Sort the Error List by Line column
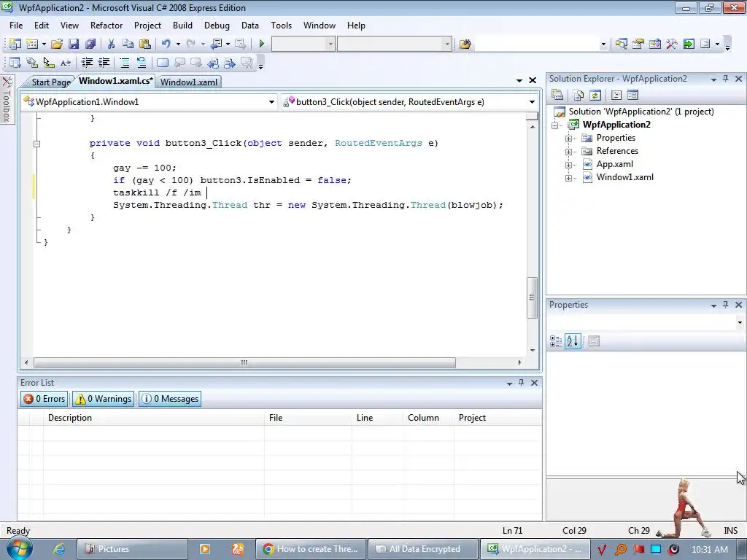 (x=377, y=418)
